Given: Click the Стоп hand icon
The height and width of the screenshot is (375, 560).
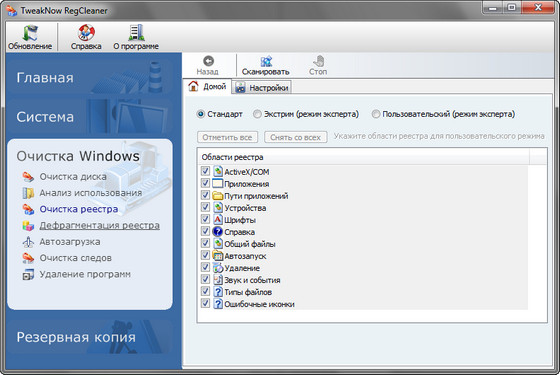Looking at the screenshot, I should (x=318, y=61).
